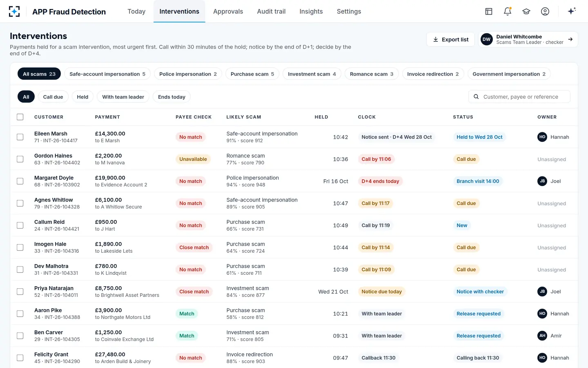The height and width of the screenshot is (368, 588).
Task: Show only Call due interventions
Action: 53,97
